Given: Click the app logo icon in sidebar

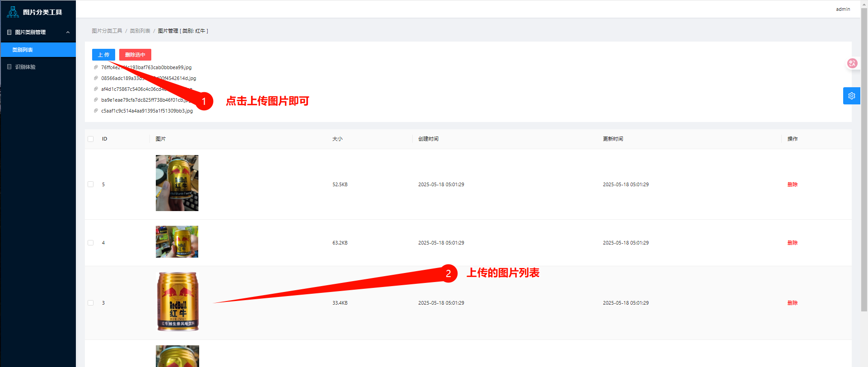Looking at the screenshot, I should pyautogui.click(x=13, y=12).
